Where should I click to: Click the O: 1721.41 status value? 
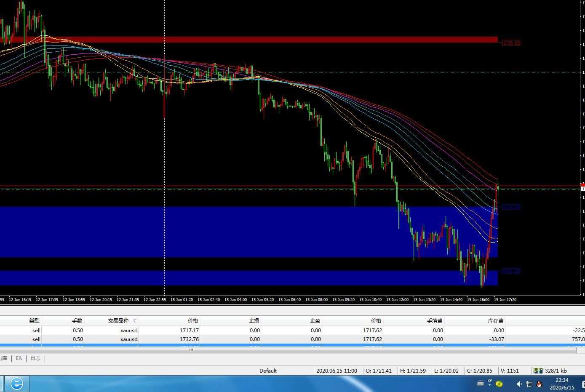(379, 371)
